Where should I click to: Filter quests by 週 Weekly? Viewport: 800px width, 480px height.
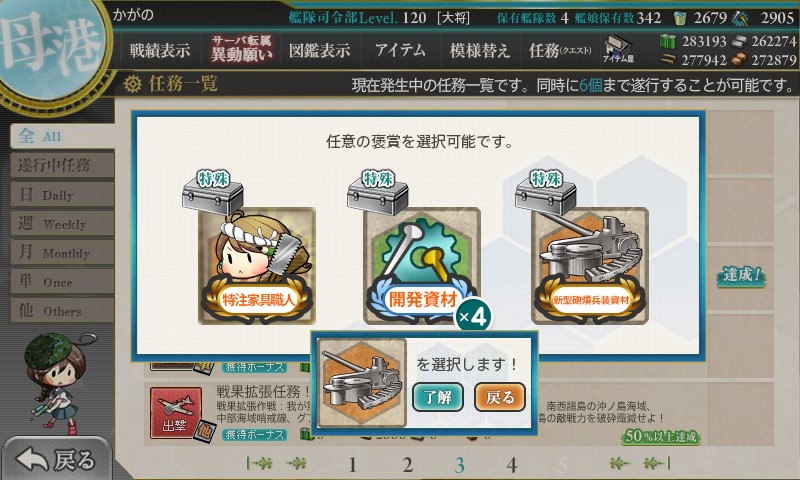click(x=62, y=223)
